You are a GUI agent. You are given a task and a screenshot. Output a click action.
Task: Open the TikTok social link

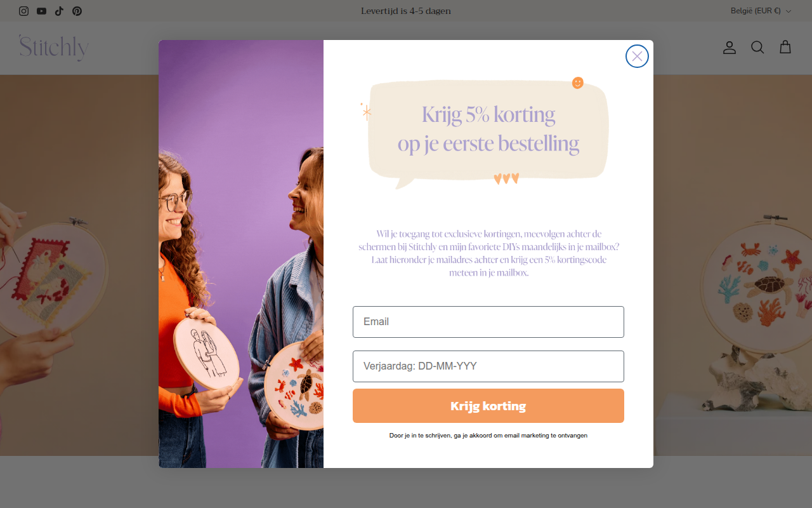[59, 11]
